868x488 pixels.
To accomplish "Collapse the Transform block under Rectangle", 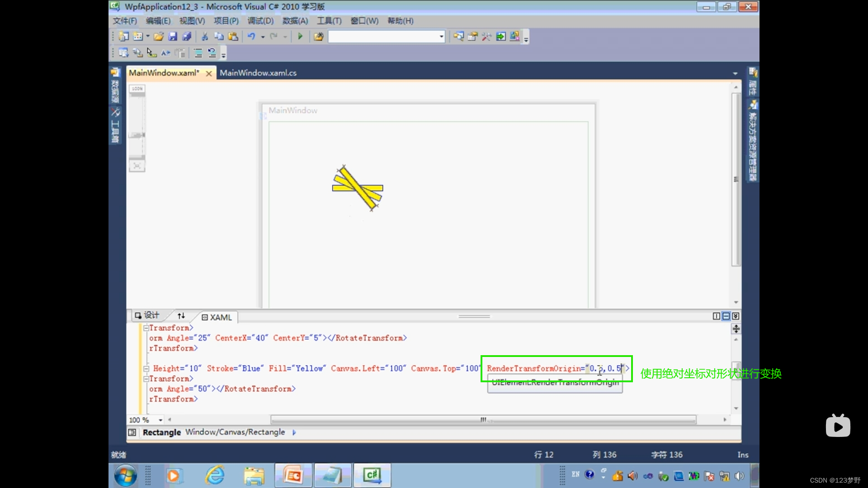I will [x=146, y=379].
